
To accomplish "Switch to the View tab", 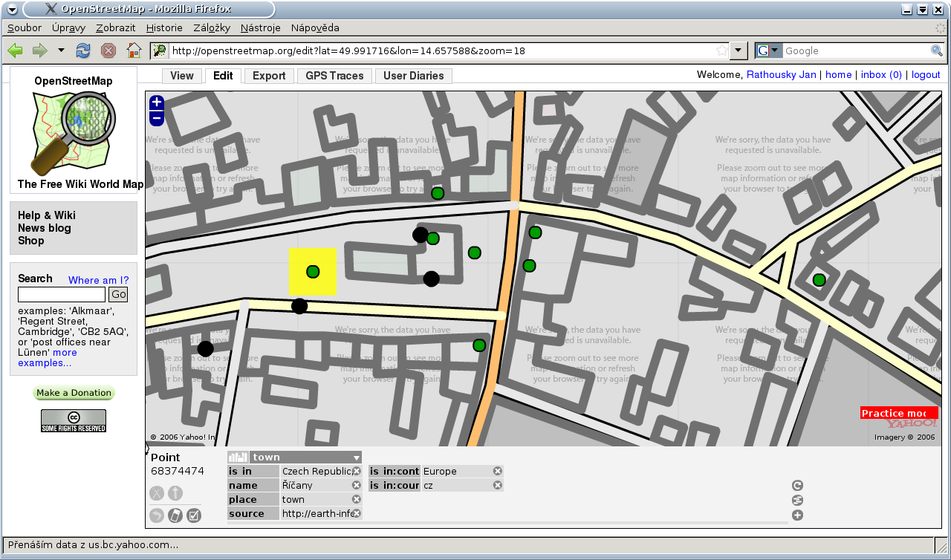I will pos(182,76).
